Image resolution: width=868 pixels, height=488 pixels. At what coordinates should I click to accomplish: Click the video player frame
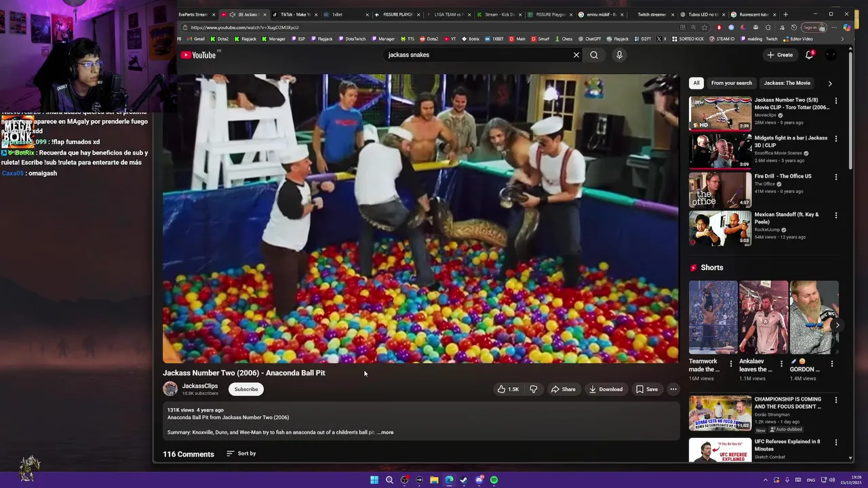[420, 218]
